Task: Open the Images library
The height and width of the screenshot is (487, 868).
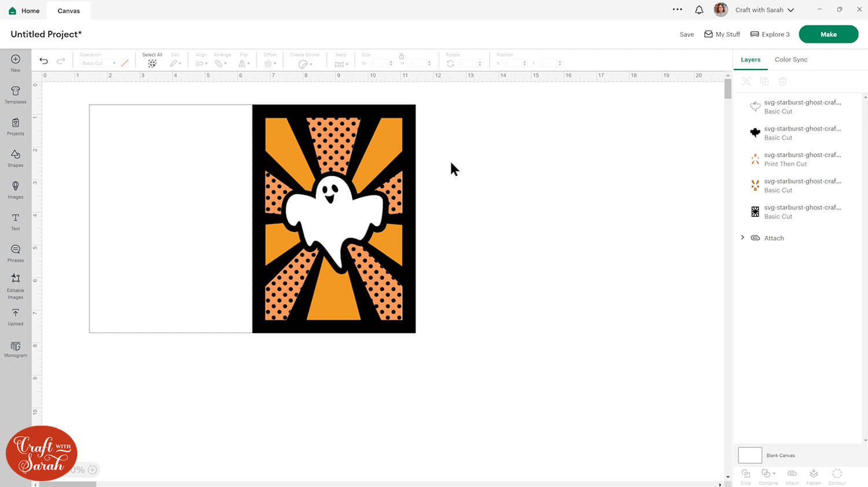Action: tap(16, 189)
